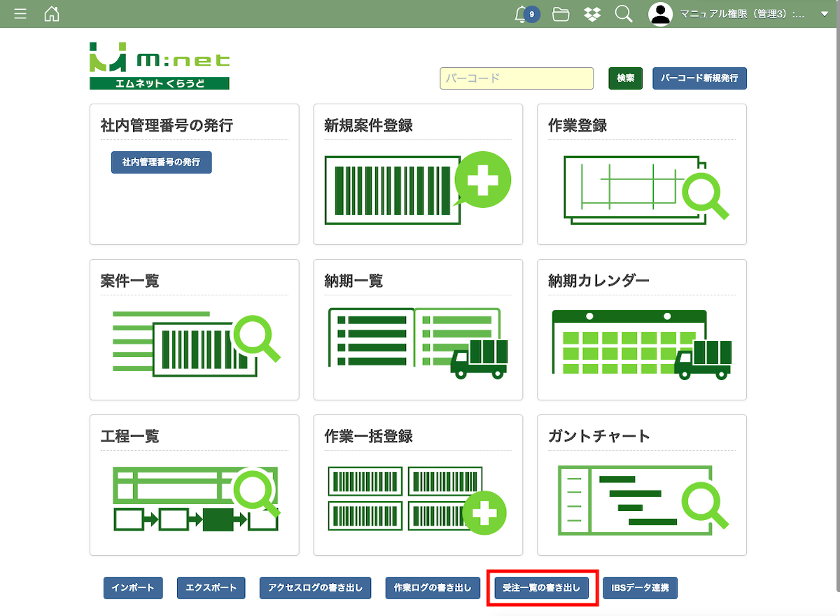Click バーコード新規発行 button
Image resolution: width=840 pixels, height=616 pixels.
(x=699, y=78)
